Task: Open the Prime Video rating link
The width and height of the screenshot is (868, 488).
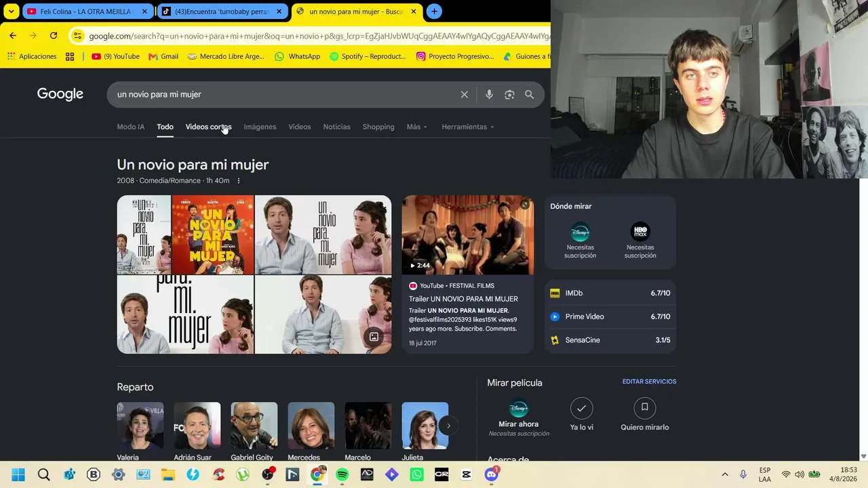Action: pos(610,317)
